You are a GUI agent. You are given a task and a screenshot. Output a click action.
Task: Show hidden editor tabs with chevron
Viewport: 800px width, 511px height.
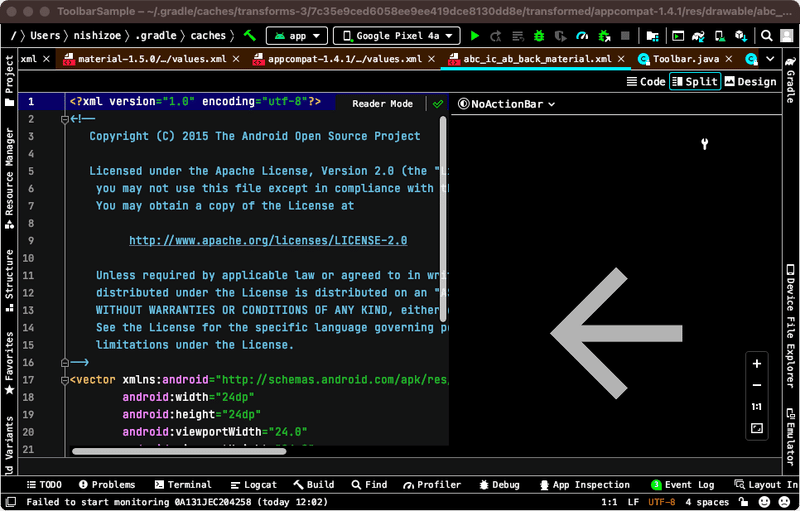click(770, 59)
